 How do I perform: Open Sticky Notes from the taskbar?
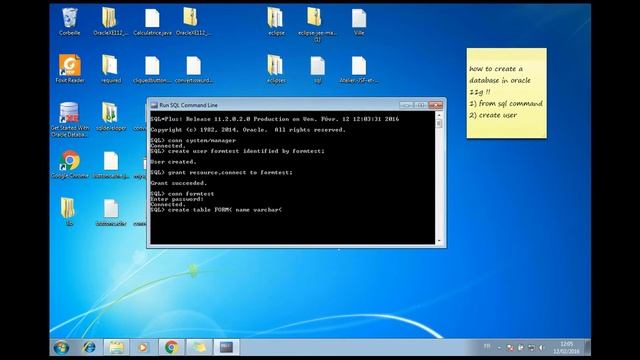(199, 348)
